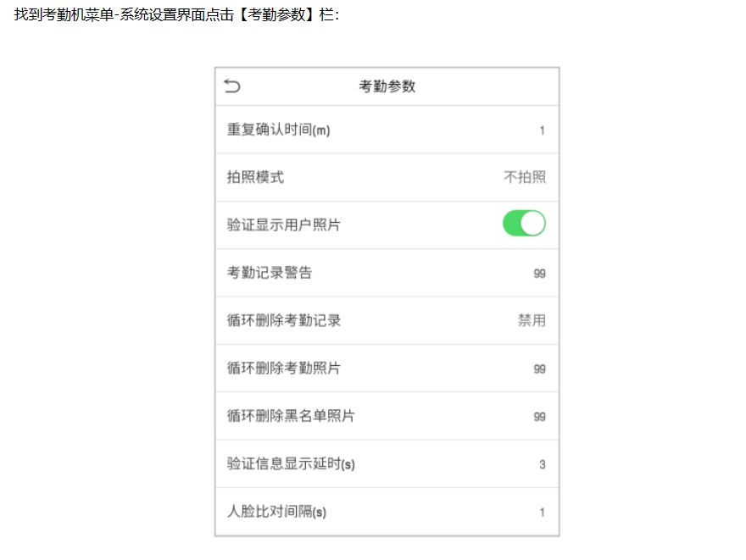746x560 pixels.
Task: Click the 考勤参数 title header
Action: point(387,86)
